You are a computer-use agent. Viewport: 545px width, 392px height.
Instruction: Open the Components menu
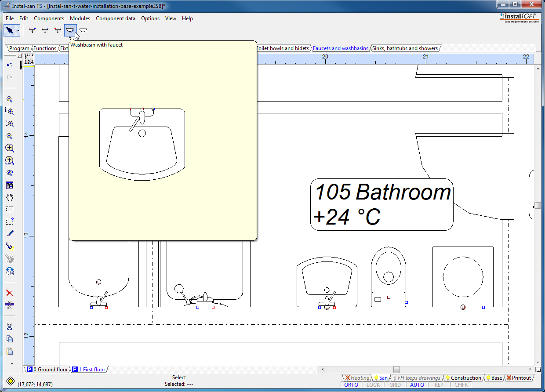pyautogui.click(x=49, y=18)
